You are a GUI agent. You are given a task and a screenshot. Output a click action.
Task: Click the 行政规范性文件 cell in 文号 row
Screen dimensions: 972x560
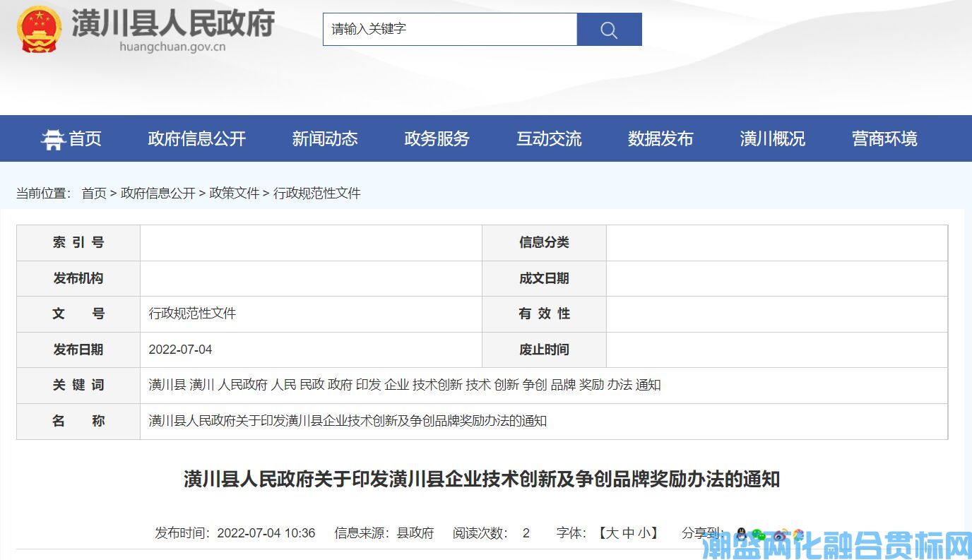192,314
